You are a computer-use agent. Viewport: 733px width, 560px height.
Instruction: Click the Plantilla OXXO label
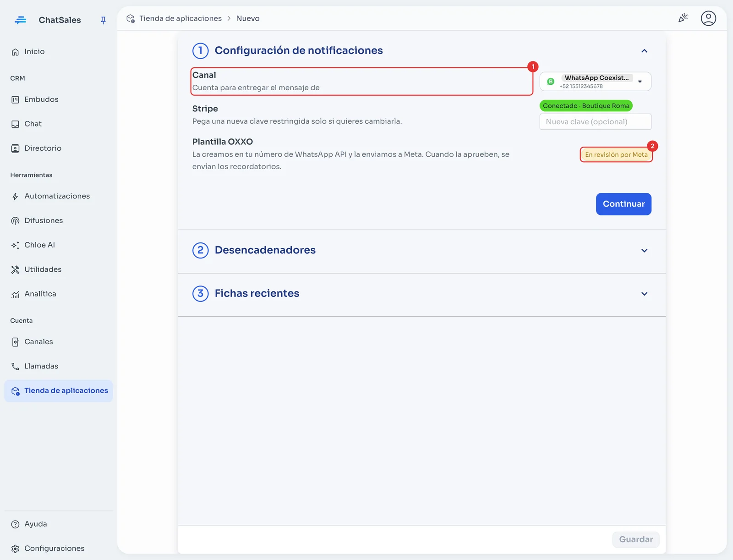[223, 142]
